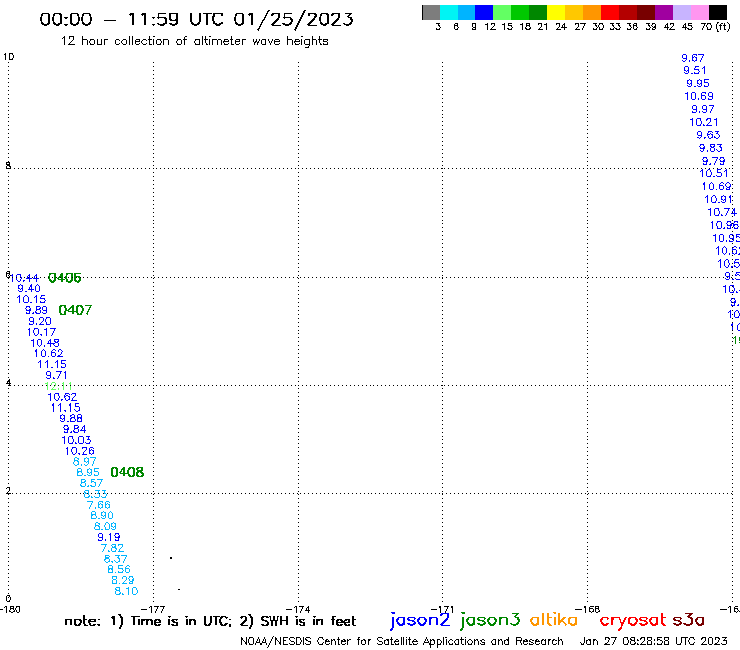Click the 9.71 wave height value
Image resolution: width=740 pixels, height=650 pixels.
pyautogui.click(x=56, y=375)
